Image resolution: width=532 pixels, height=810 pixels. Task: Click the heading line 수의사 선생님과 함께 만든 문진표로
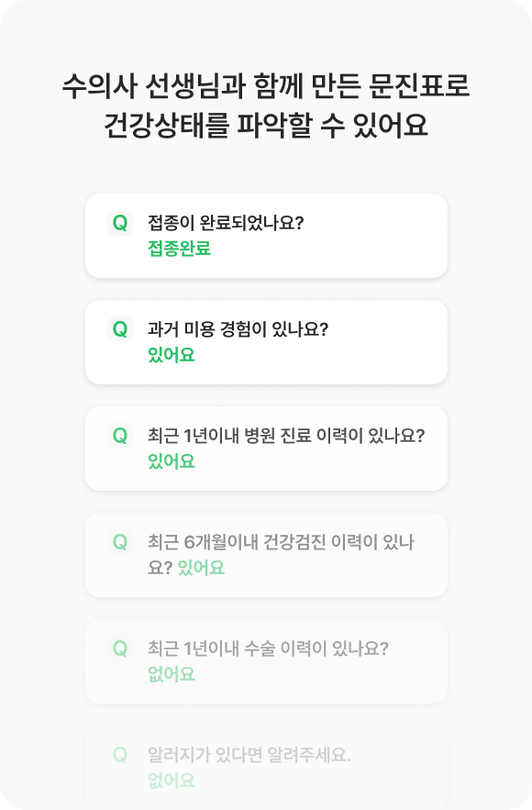tap(266, 86)
